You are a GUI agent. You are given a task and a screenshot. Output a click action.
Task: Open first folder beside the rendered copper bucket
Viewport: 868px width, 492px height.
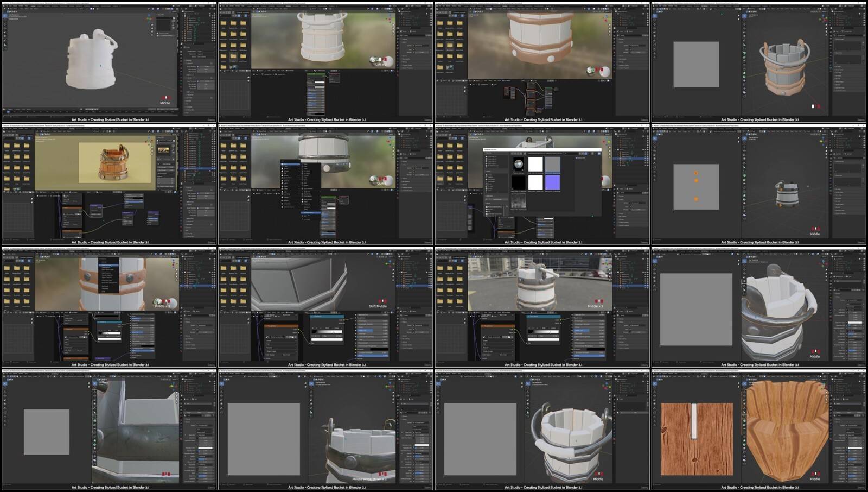(x=7, y=146)
